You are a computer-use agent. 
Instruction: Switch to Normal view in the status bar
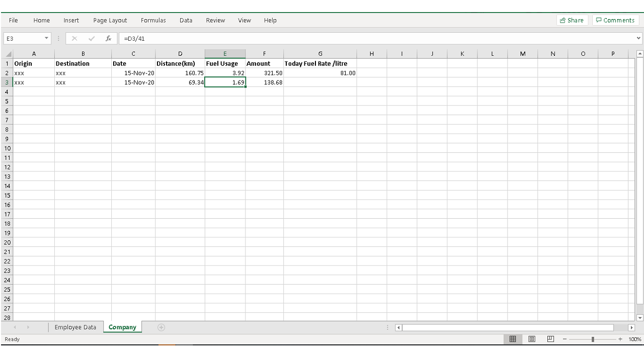513,339
